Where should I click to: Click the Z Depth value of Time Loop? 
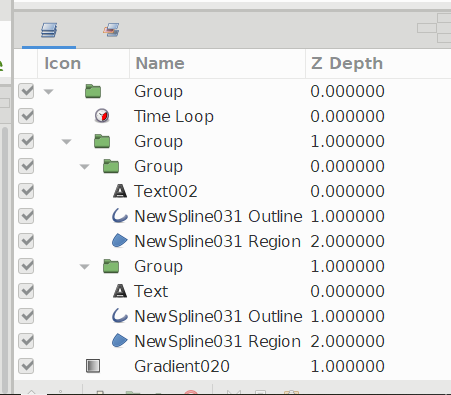347,116
